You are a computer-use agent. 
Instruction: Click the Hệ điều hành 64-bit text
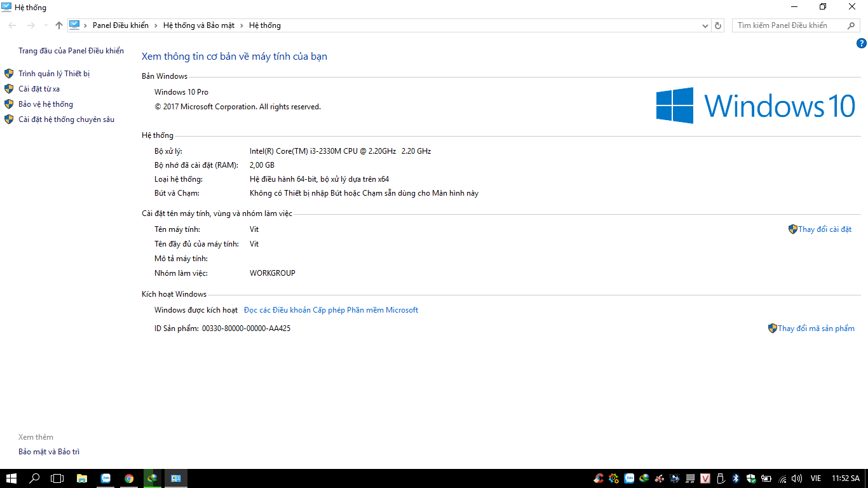point(319,179)
